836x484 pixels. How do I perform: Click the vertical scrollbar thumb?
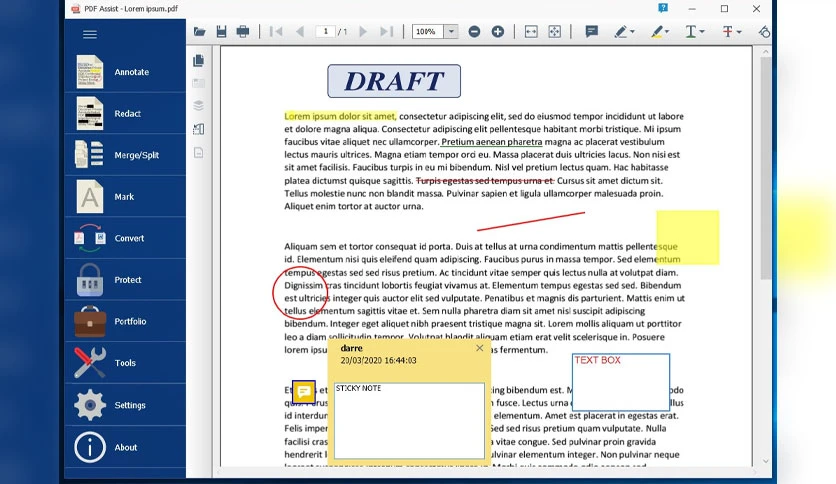click(766, 168)
